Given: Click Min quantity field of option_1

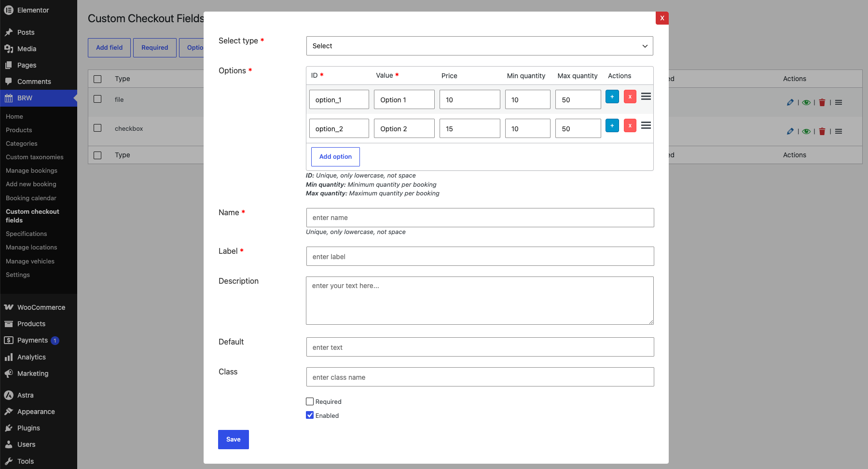Looking at the screenshot, I should [x=528, y=99].
